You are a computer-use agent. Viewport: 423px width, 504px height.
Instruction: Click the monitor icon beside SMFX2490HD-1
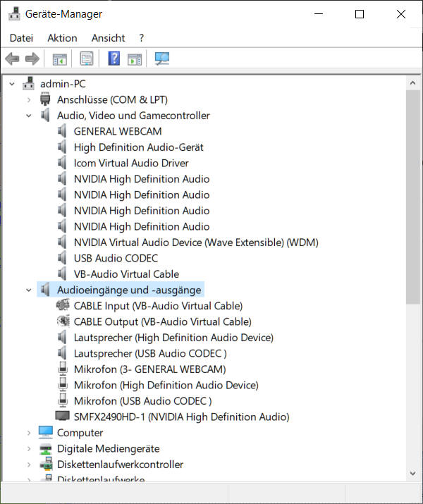(x=63, y=417)
